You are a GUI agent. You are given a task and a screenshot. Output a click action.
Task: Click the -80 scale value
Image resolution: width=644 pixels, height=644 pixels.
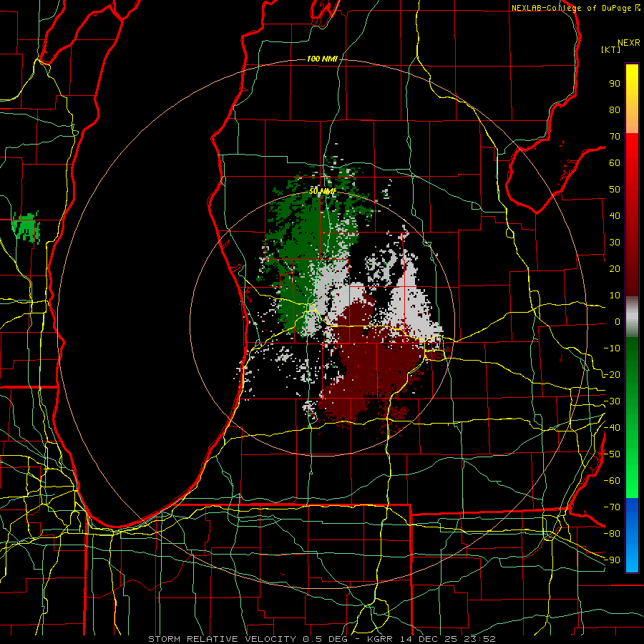(x=612, y=534)
